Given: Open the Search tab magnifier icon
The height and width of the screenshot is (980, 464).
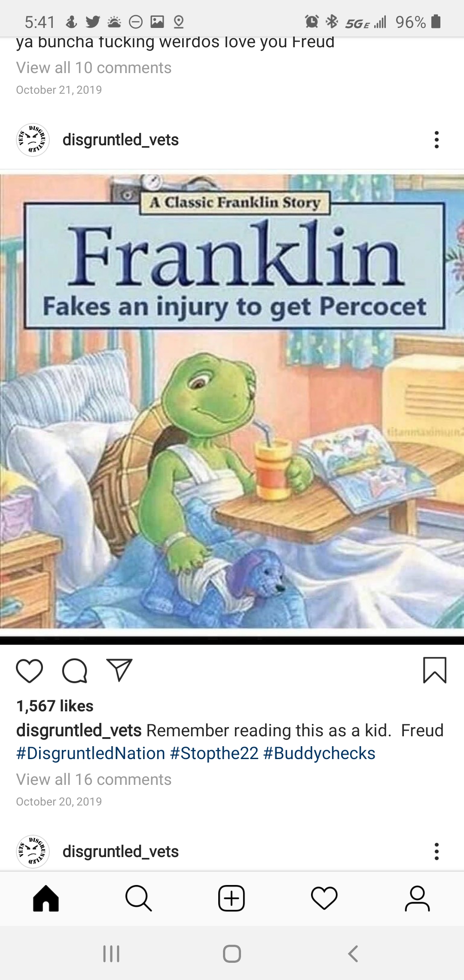Looking at the screenshot, I should (138, 898).
